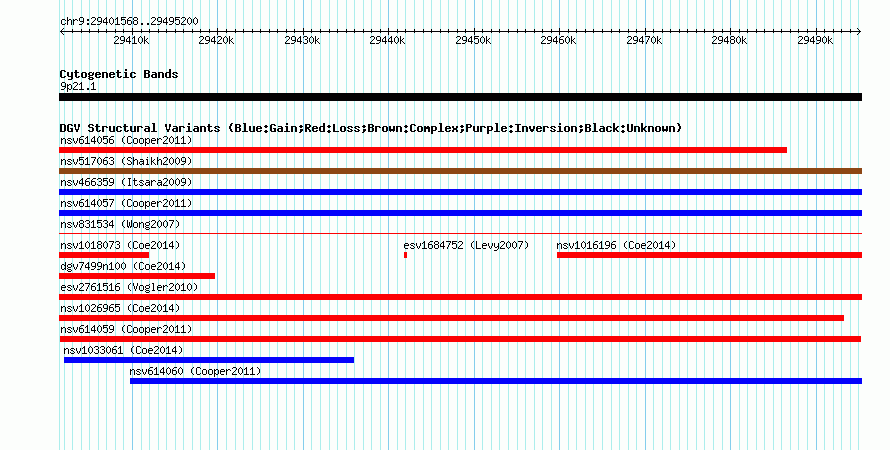The height and width of the screenshot is (450, 890).
Task: Click the black 9p21.1 cytogenetic band
Action: click(x=460, y=97)
